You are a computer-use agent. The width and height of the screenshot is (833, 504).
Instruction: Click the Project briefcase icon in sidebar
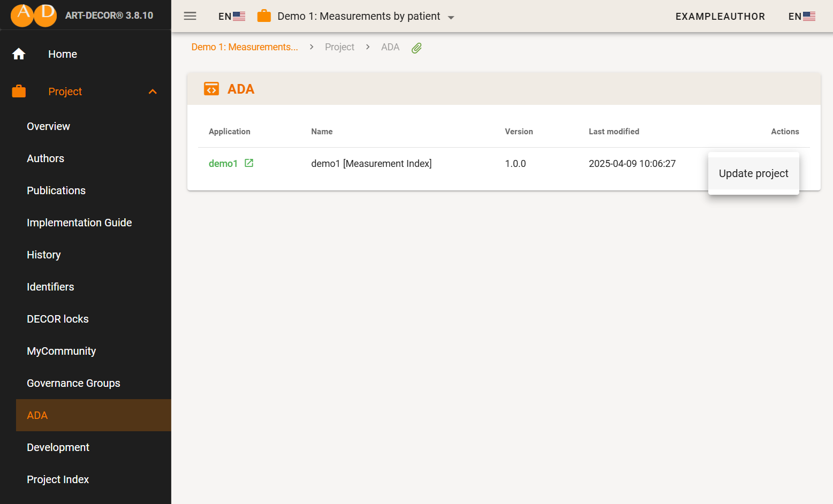click(19, 91)
